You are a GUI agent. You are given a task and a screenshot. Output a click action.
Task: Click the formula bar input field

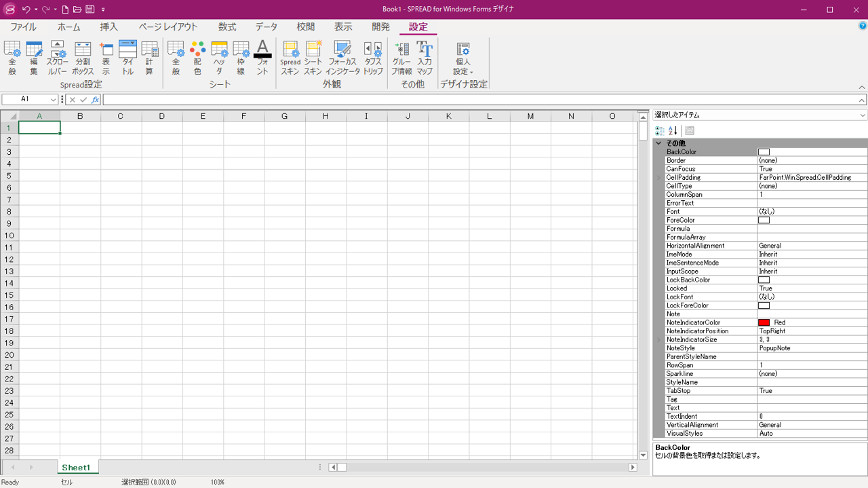coord(479,100)
